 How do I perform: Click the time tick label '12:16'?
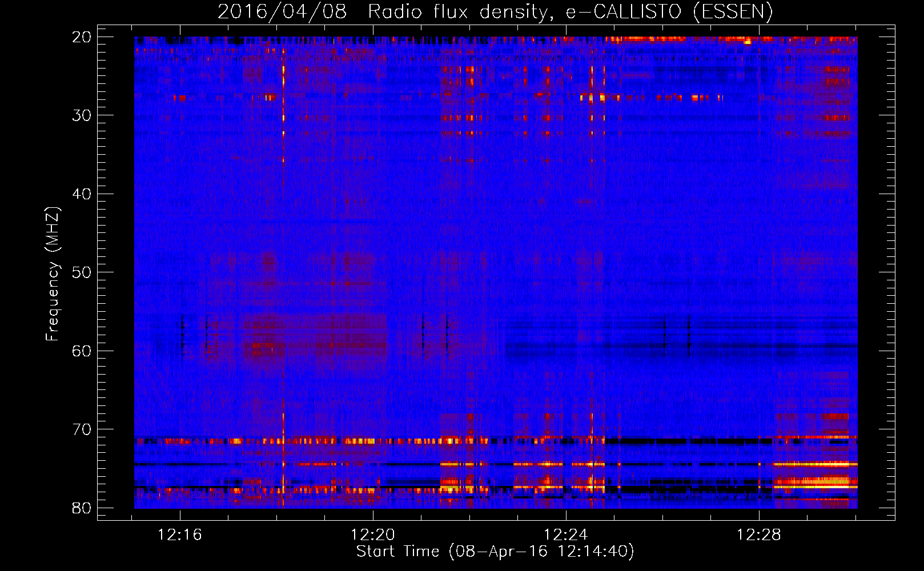click(x=180, y=535)
